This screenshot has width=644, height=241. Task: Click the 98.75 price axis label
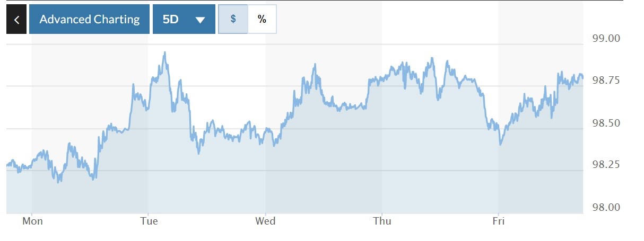(x=605, y=81)
